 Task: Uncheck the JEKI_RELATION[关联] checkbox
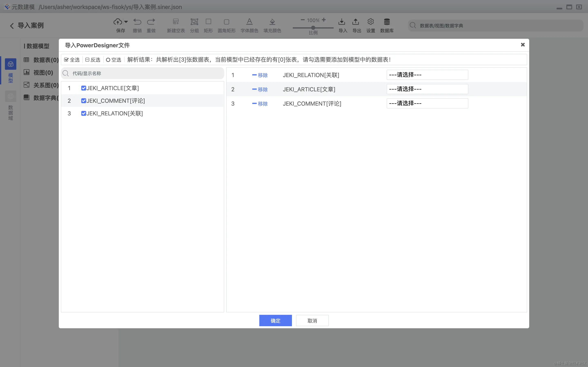[x=84, y=113]
